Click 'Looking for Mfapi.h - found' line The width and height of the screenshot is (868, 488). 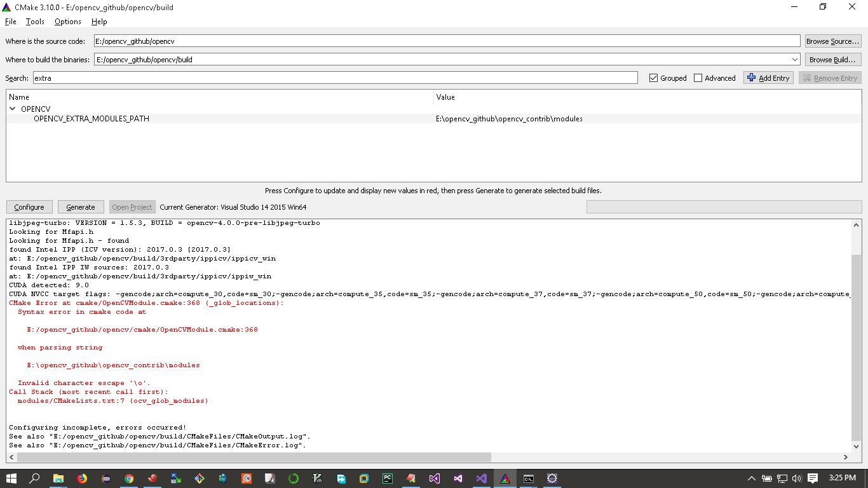69,241
